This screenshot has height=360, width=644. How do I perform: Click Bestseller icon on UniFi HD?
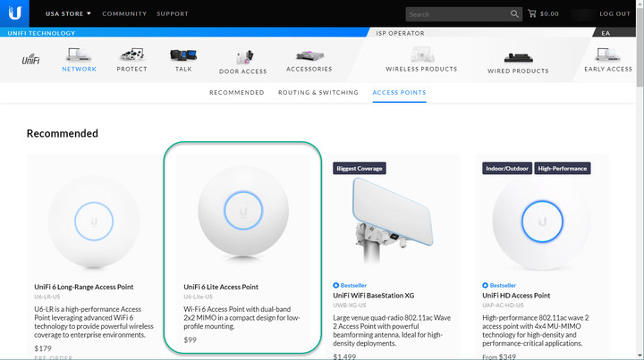coord(485,285)
